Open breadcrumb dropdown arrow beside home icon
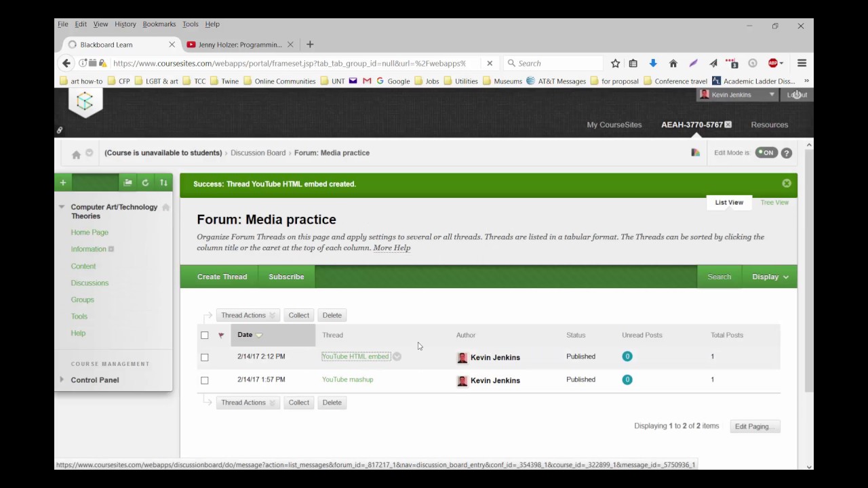Screen dimensions: 868x488 coord(89,153)
